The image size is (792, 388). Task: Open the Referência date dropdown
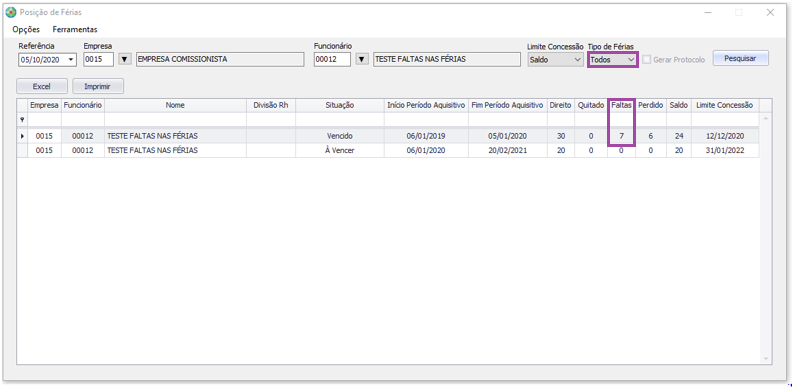click(x=71, y=60)
